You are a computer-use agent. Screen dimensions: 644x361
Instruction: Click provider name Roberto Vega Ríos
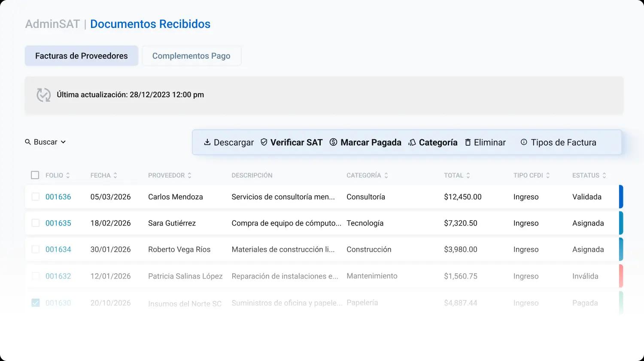pyautogui.click(x=179, y=249)
